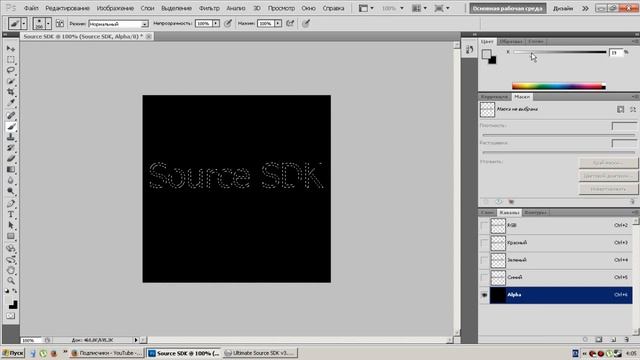Select the Move tool
640x360 pixels.
(x=11, y=49)
